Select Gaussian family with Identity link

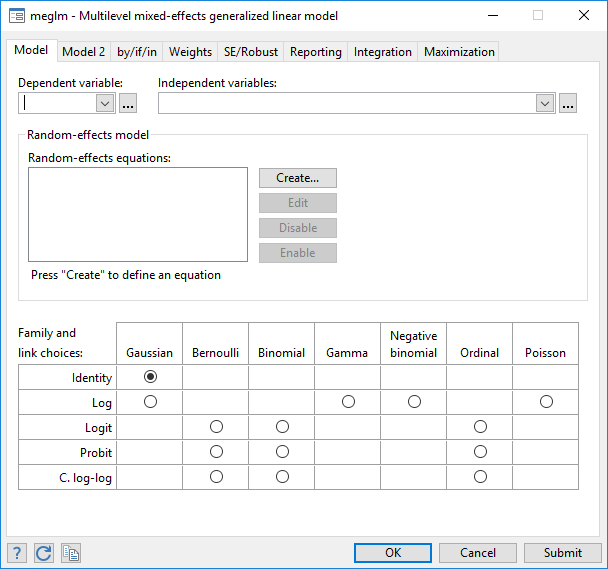click(150, 377)
